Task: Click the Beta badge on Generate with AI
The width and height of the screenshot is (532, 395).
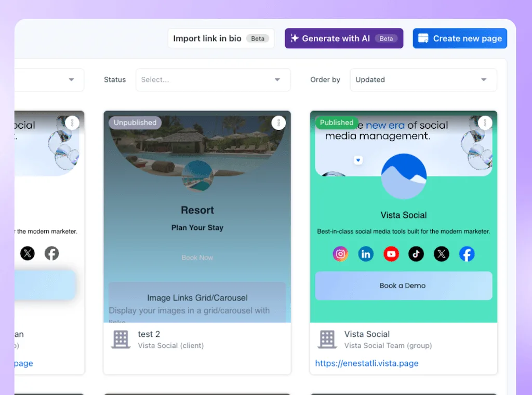Action: 386,38
